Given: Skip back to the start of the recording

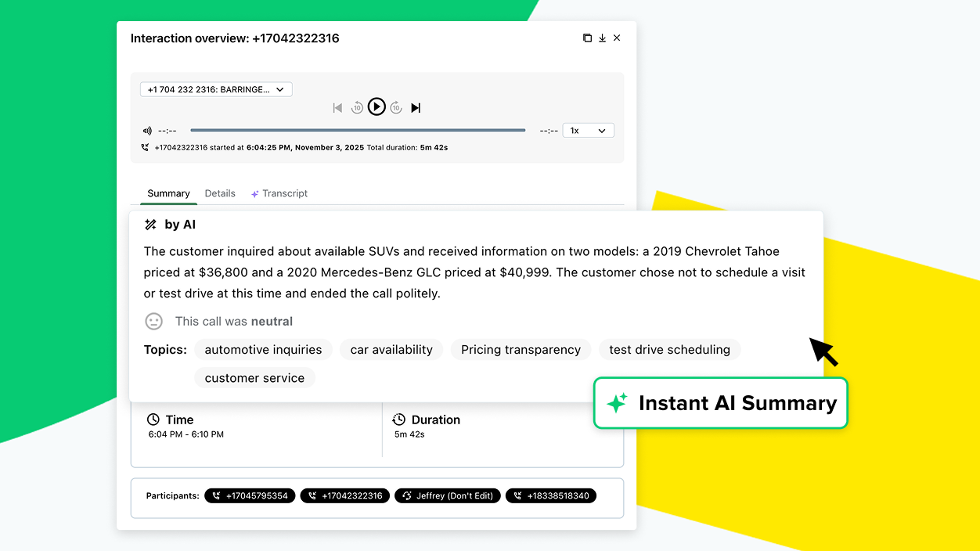Looking at the screenshot, I should 337,107.
